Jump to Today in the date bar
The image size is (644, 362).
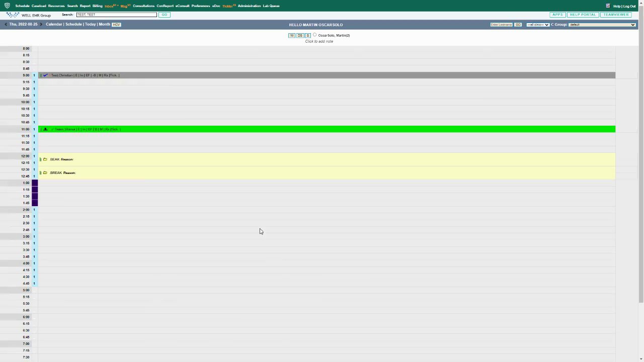(90, 25)
